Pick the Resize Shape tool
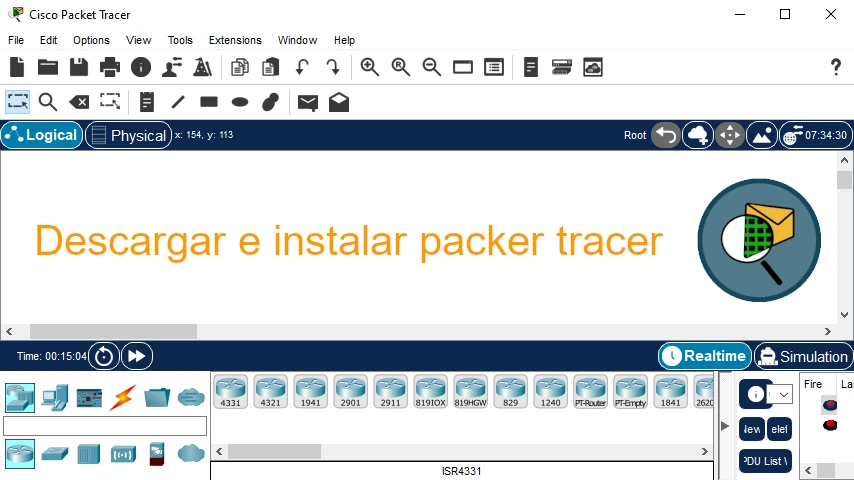854x480 pixels. pos(110,101)
